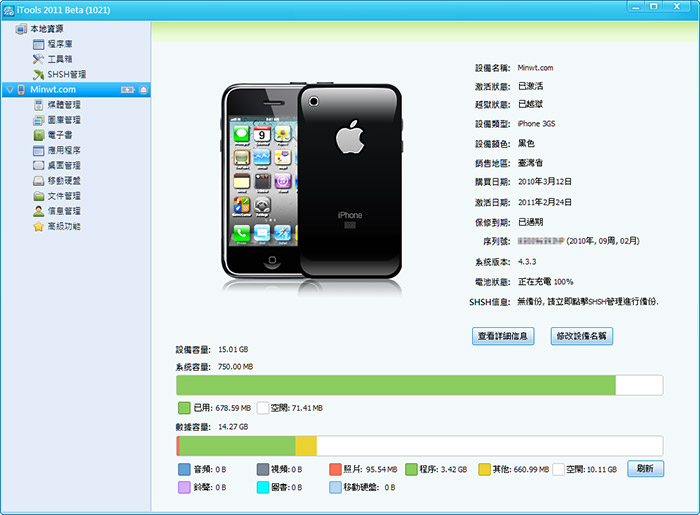Open the 程序庫 library entry
This screenshot has width=700, height=515.
point(60,44)
